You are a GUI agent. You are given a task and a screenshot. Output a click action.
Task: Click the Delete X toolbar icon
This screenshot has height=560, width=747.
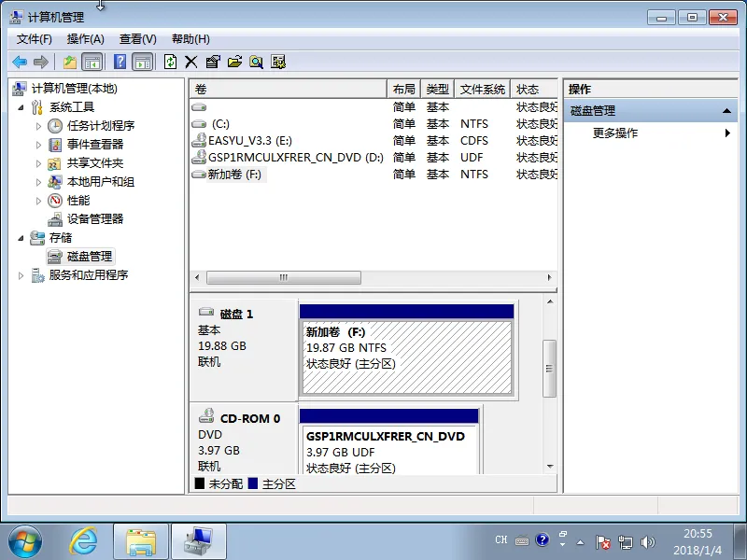tap(191, 62)
